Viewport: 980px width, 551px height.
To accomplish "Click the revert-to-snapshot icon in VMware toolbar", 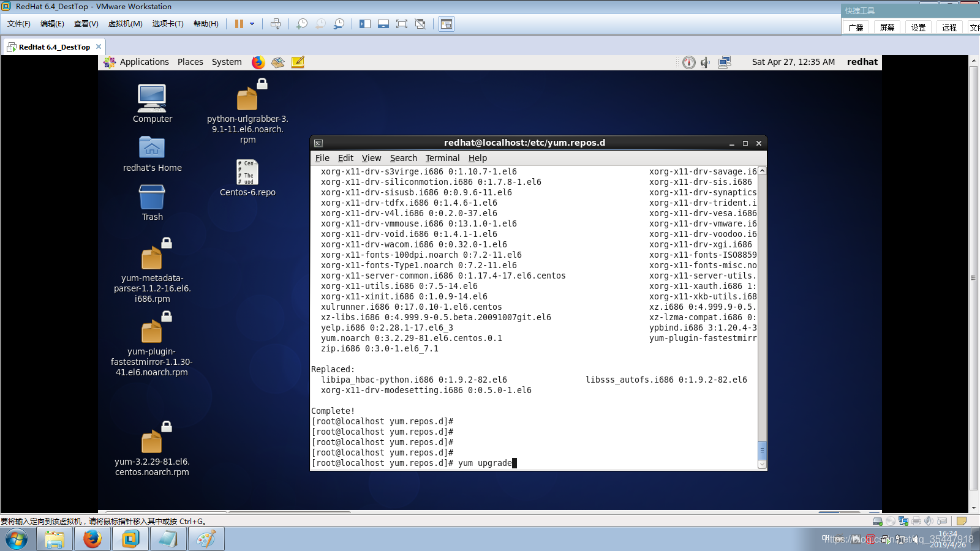I will 319,24.
